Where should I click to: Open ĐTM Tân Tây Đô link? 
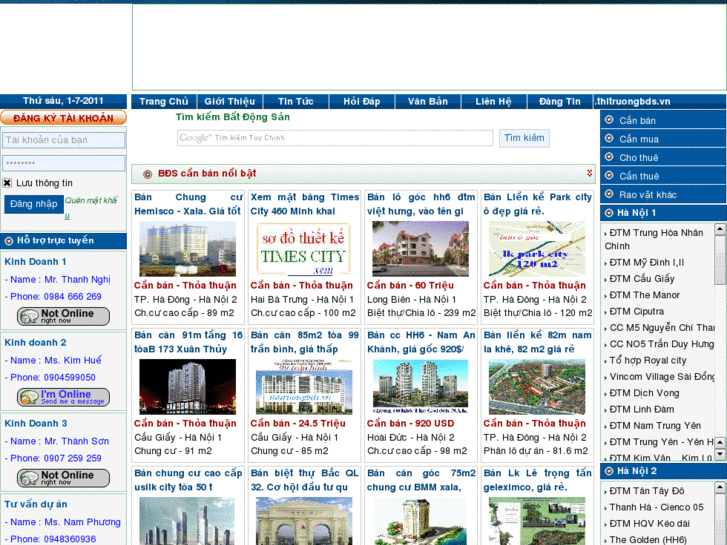point(647,491)
